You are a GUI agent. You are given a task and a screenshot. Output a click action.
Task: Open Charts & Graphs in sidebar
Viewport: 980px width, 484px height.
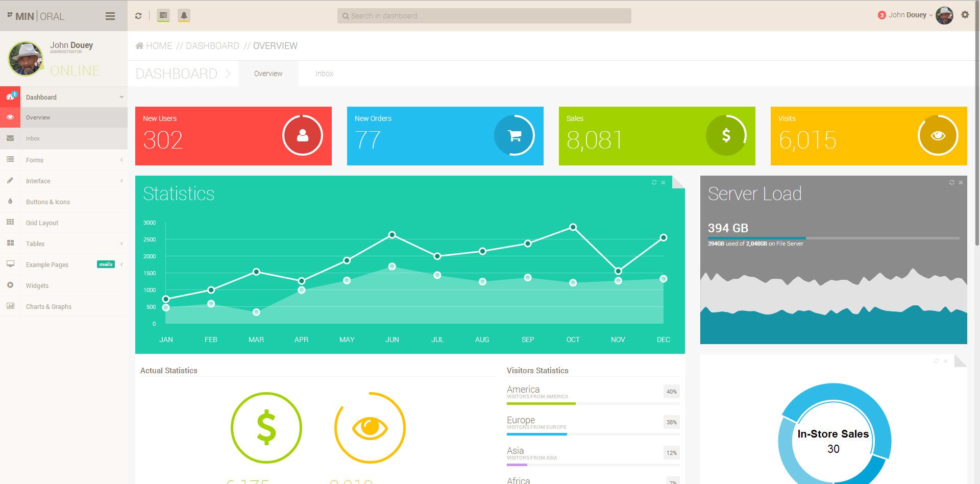[48, 306]
